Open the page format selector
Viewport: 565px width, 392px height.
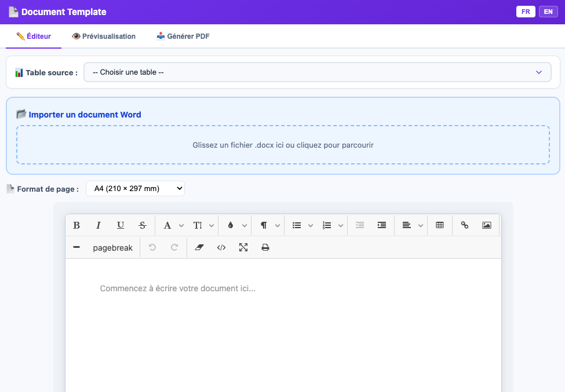pos(135,188)
